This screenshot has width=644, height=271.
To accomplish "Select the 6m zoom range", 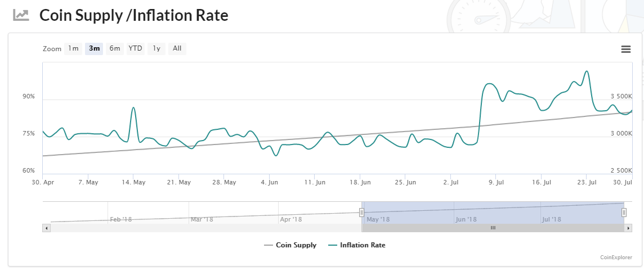I will (115, 49).
